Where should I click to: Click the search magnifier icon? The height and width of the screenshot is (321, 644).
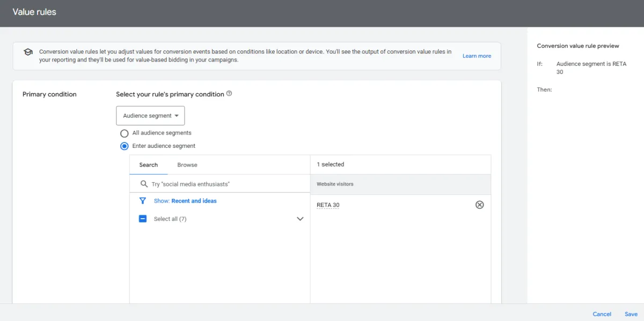coord(144,184)
